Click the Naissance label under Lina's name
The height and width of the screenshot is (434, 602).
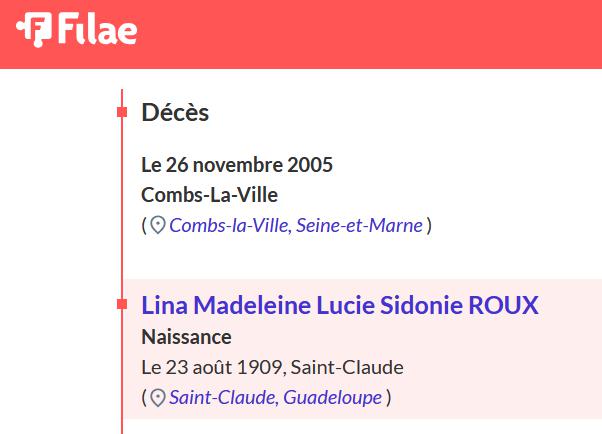point(186,337)
